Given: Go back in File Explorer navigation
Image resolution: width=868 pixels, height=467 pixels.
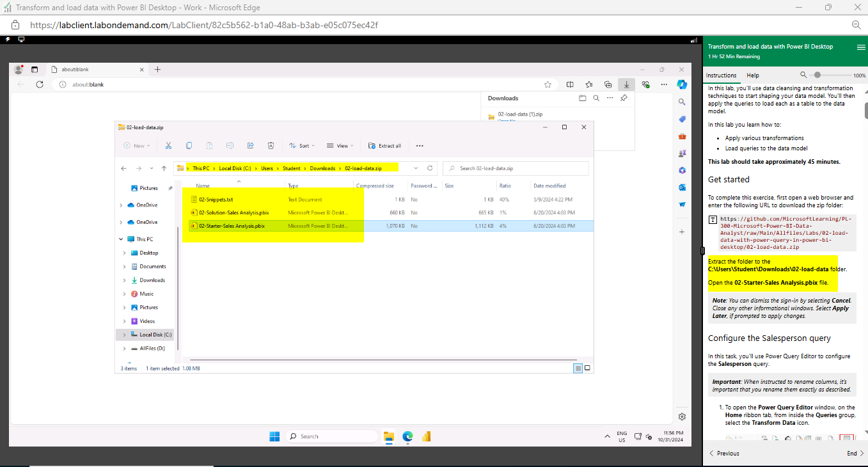Looking at the screenshot, I should (x=125, y=168).
